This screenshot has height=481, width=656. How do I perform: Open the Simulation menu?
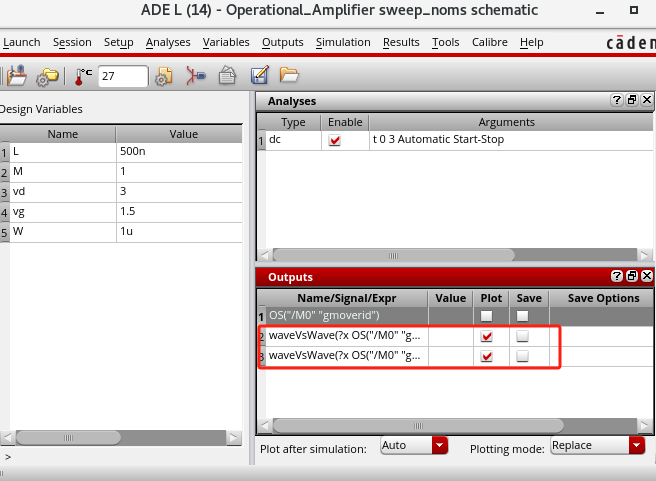click(x=343, y=42)
